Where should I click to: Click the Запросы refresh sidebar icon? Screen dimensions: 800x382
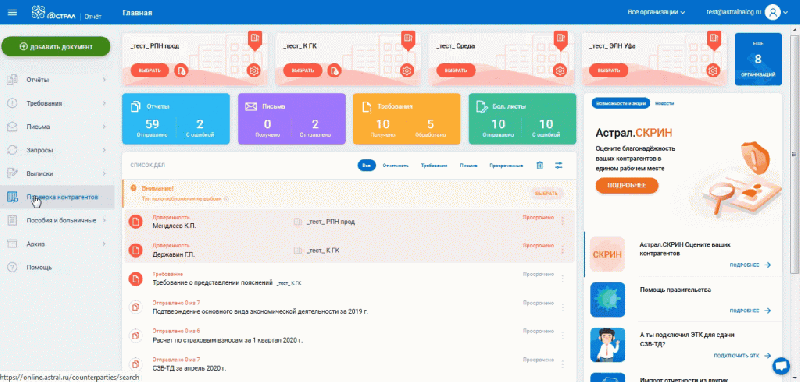pos(13,150)
